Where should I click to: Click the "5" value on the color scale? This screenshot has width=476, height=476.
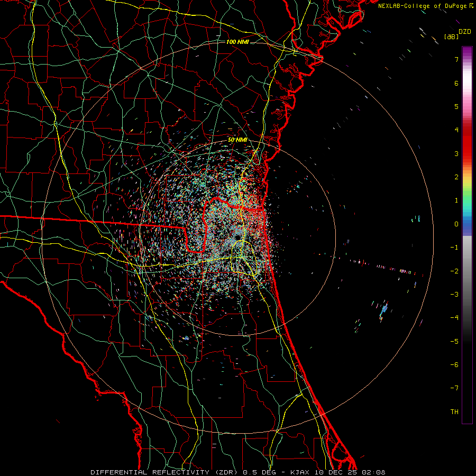tap(456, 106)
